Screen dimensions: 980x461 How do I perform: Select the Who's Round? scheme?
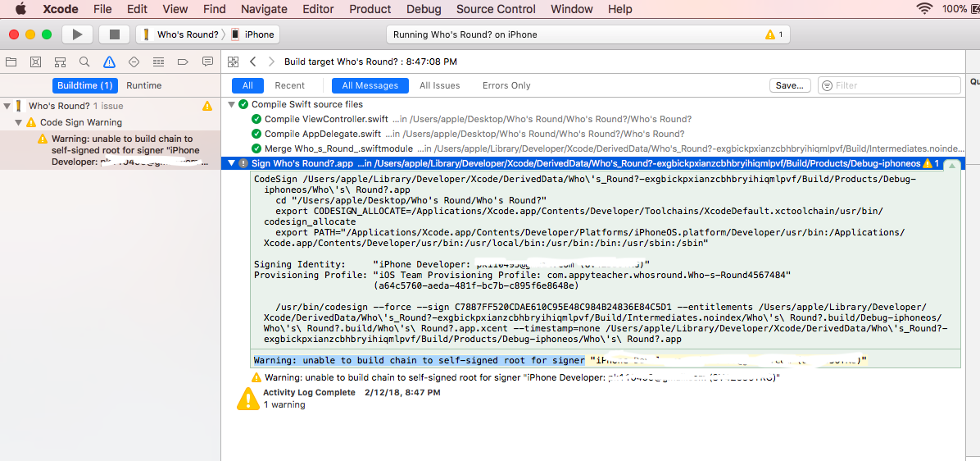click(181, 34)
